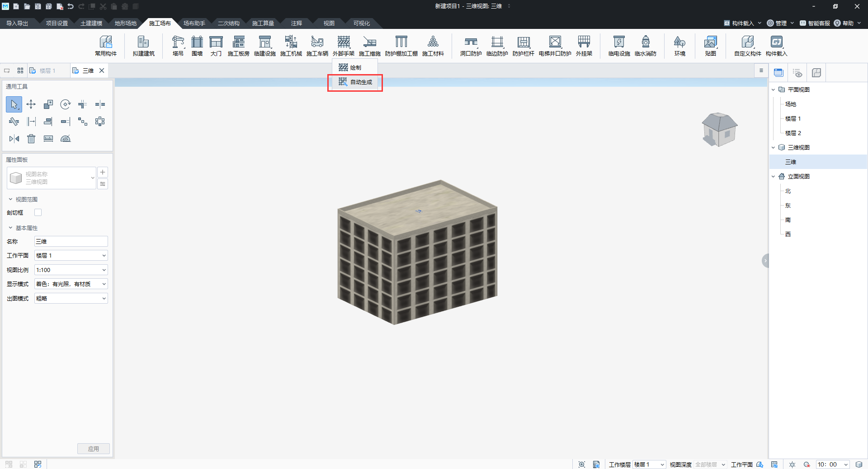The height and width of the screenshot is (469, 868).
Task: Open the 构件载入 button in top bar
Action: (x=742, y=23)
